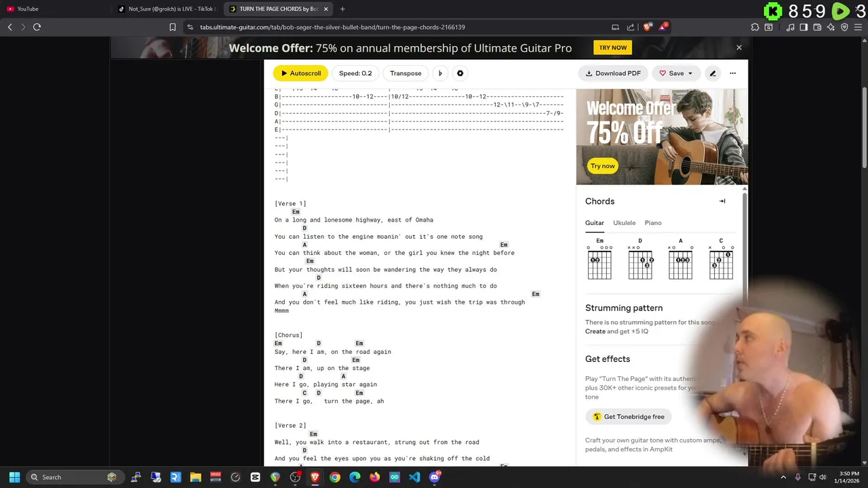Open Brave Rewards triangle icon

pyautogui.click(x=664, y=27)
